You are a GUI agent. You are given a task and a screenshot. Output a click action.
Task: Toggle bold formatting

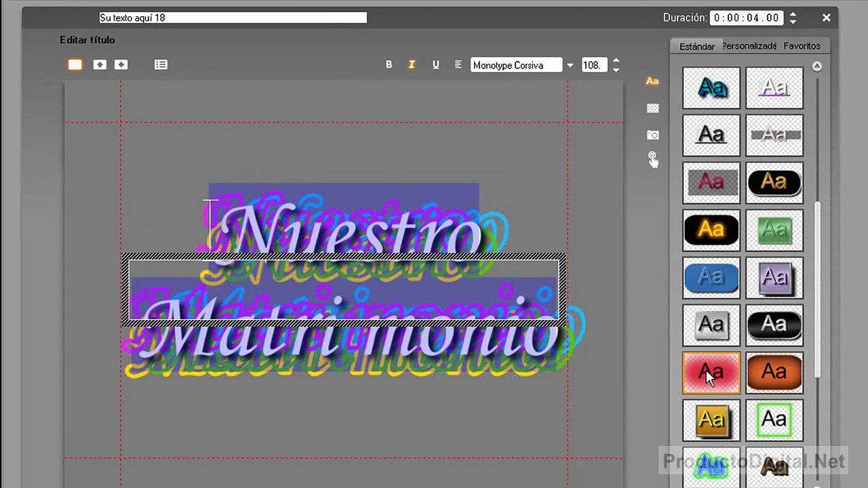point(389,64)
